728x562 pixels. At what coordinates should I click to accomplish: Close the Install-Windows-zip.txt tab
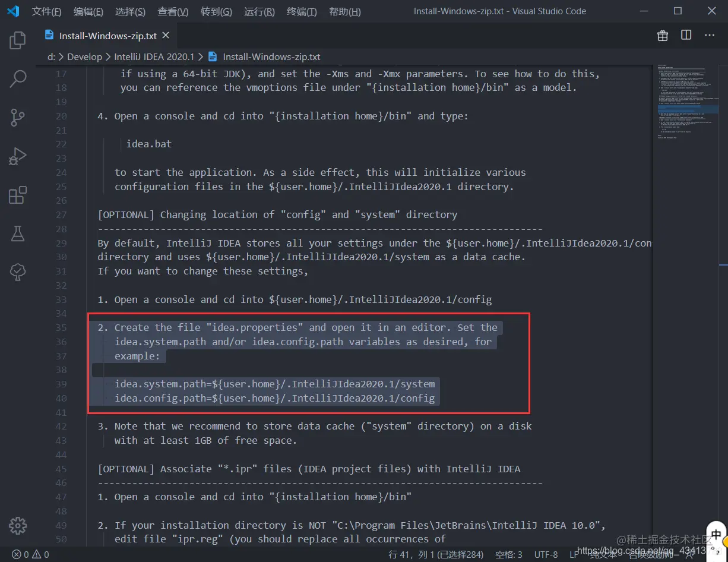tap(166, 36)
